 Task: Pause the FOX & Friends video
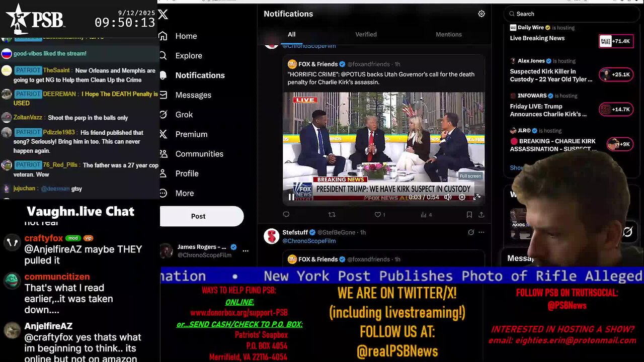[291, 198]
